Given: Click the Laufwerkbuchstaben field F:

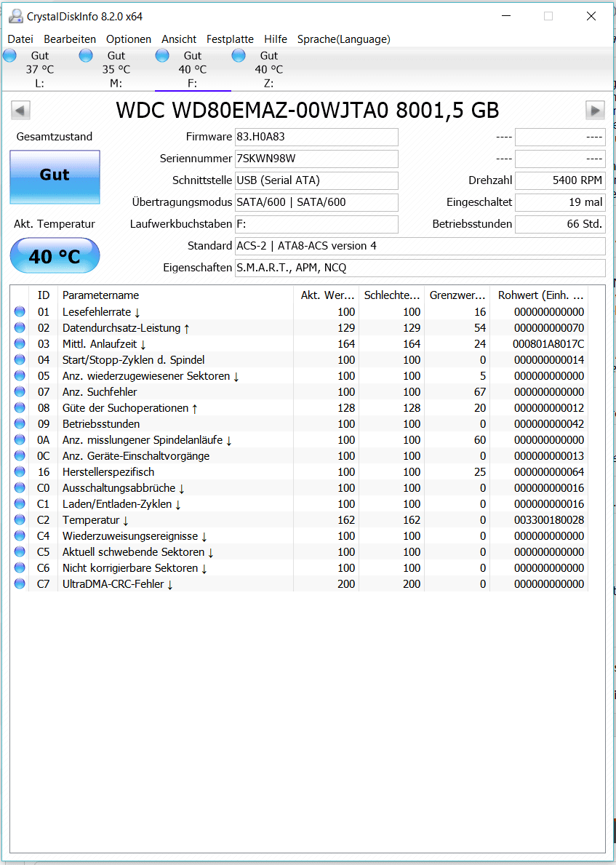Looking at the screenshot, I should click(x=316, y=224).
